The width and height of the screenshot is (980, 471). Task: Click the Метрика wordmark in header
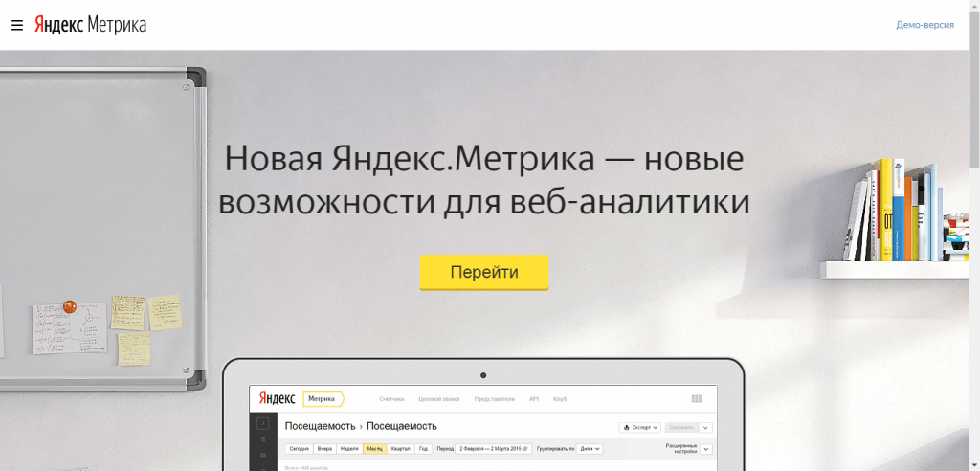[117, 25]
